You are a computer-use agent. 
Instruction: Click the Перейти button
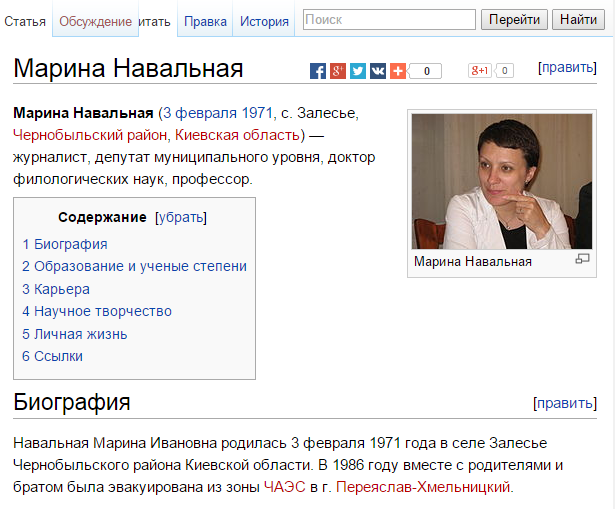[514, 19]
